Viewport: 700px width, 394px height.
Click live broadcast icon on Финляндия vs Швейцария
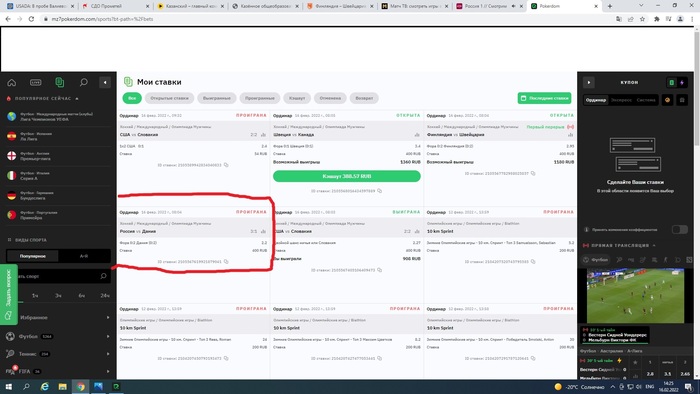[571, 127]
